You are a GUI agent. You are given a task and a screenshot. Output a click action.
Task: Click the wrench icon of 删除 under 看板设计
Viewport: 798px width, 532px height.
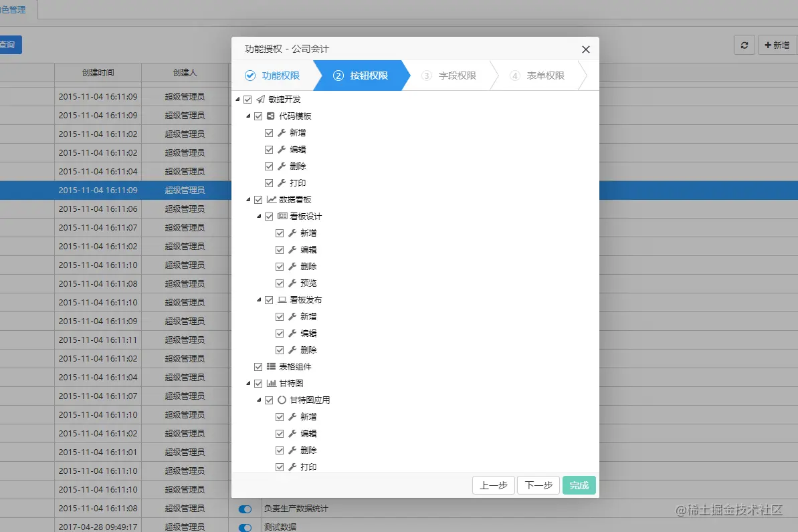[292, 267]
